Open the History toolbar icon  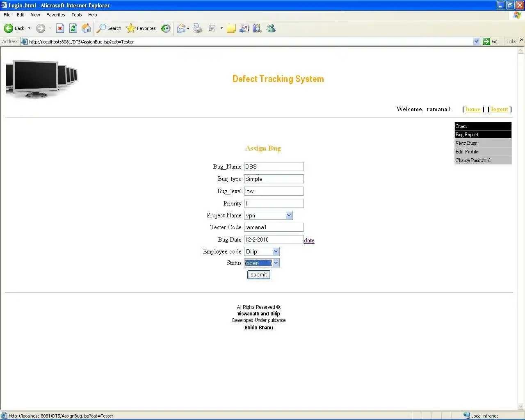click(x=166, y=28)
